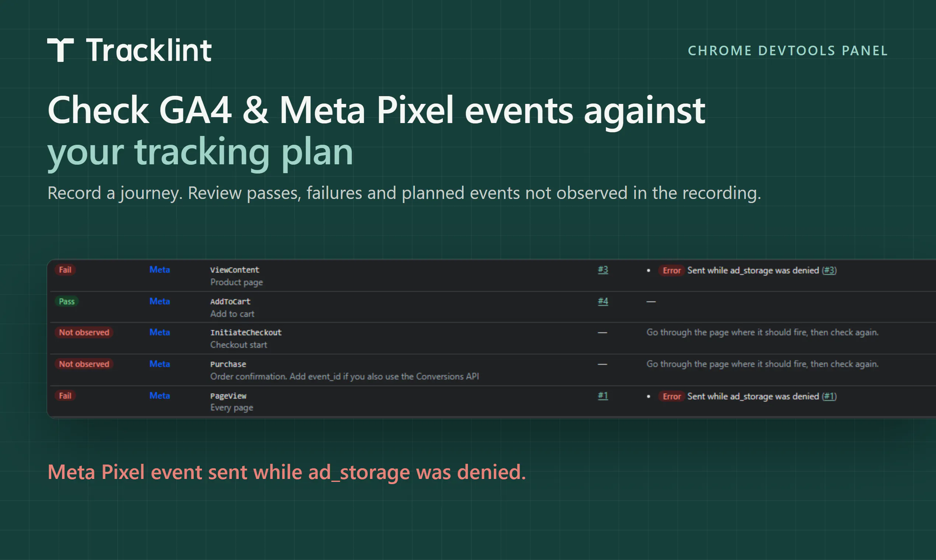Image resolution: width=936 pixels, height=560 pixels.
Task: Click the hint text in Purchase row
Action: tap(762, 364)
